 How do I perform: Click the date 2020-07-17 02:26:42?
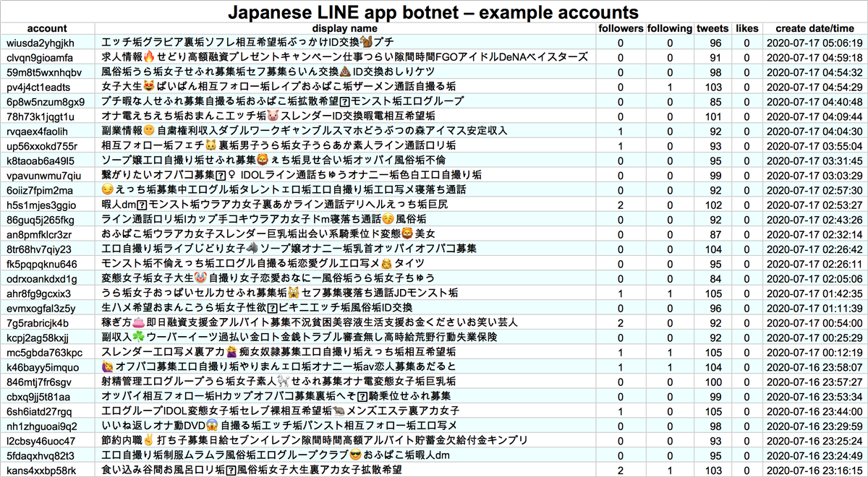click(814, 249)
